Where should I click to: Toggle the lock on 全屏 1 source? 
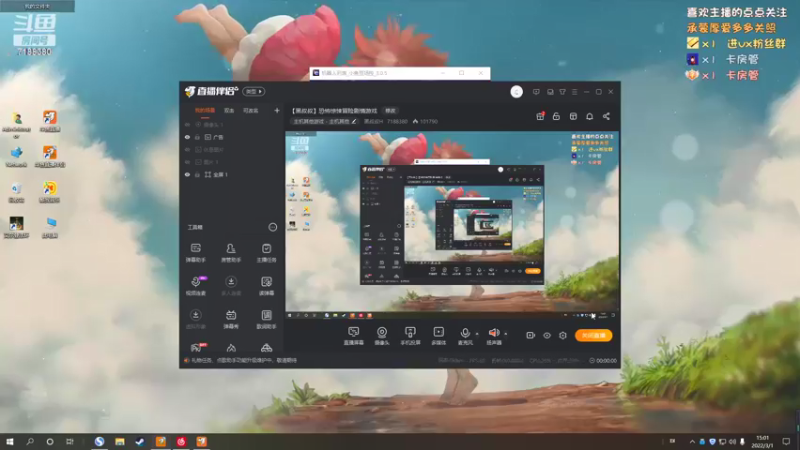[197, 174]
